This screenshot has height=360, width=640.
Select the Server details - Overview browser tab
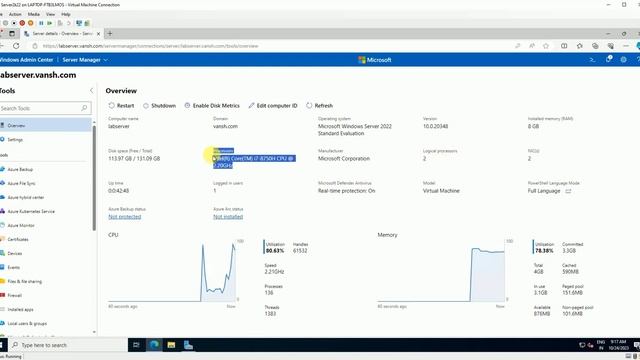coord(62,33)
